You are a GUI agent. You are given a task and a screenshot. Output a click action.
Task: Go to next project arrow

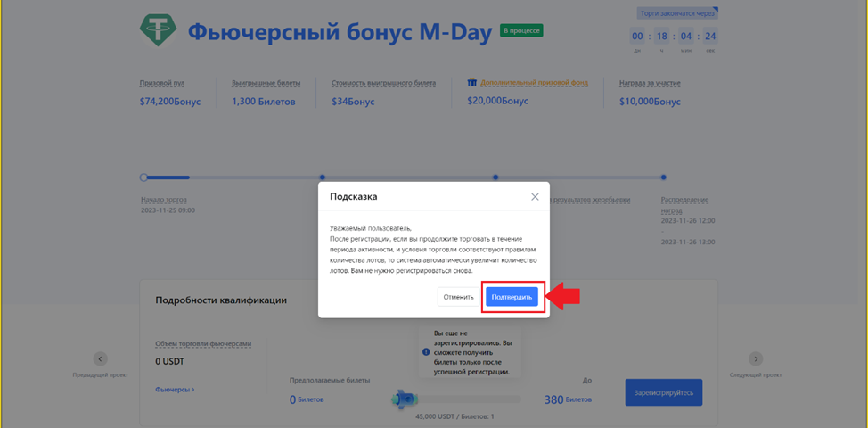tap(756, 358)
